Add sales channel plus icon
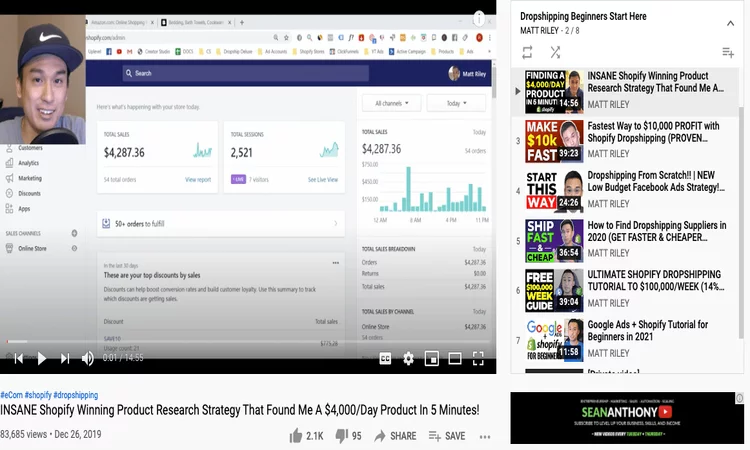Image resolution: width=750 pixels, height=450 pixels. pyautogui.click(x=74, y=233)
